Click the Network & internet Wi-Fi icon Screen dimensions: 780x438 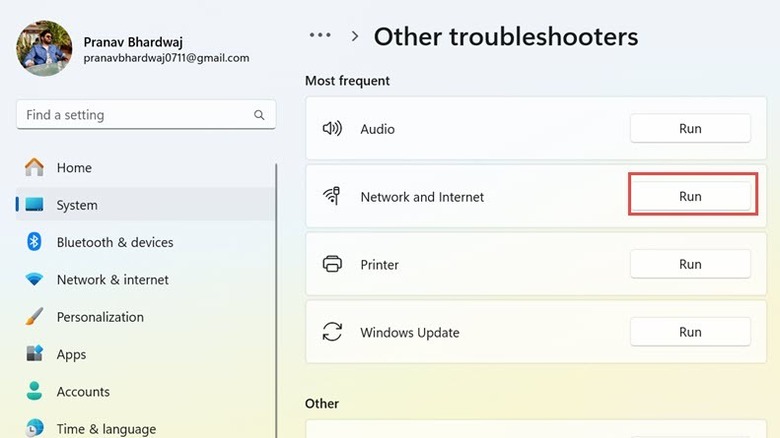coord(35,280)
